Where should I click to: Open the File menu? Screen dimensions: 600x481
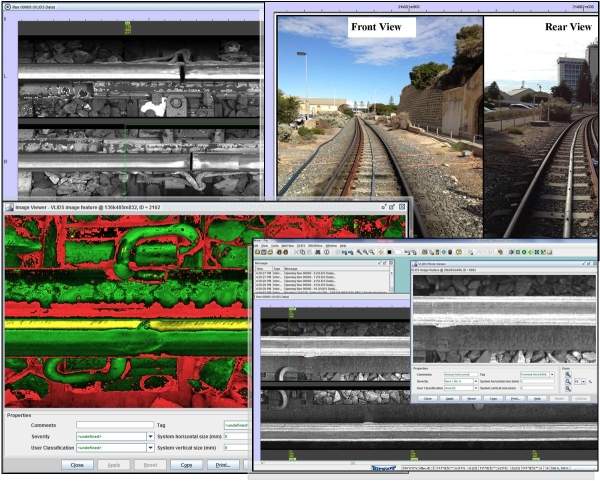[x=258, y=245]
